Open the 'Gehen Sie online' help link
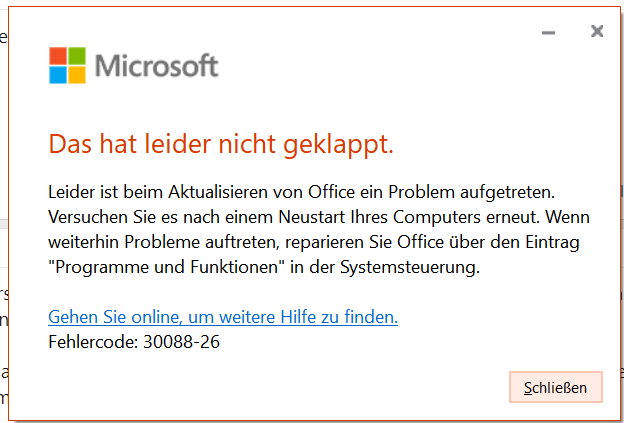Screen dimensions: 624x423 pos(223,317)
